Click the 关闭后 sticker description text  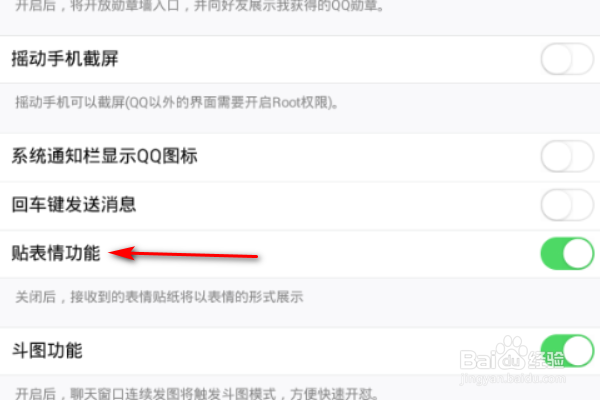click(159, 297)
